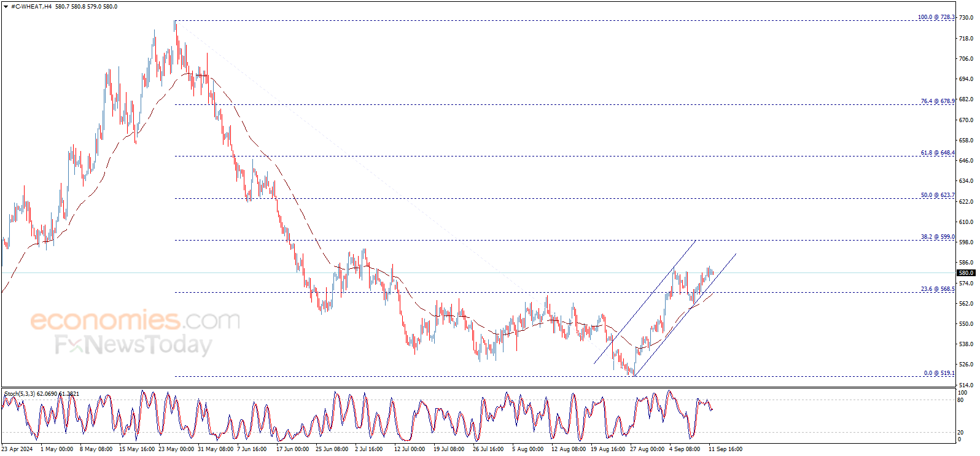Click the 38.2 @ 599.0 Fibonacci label

(x=938, y=237)
